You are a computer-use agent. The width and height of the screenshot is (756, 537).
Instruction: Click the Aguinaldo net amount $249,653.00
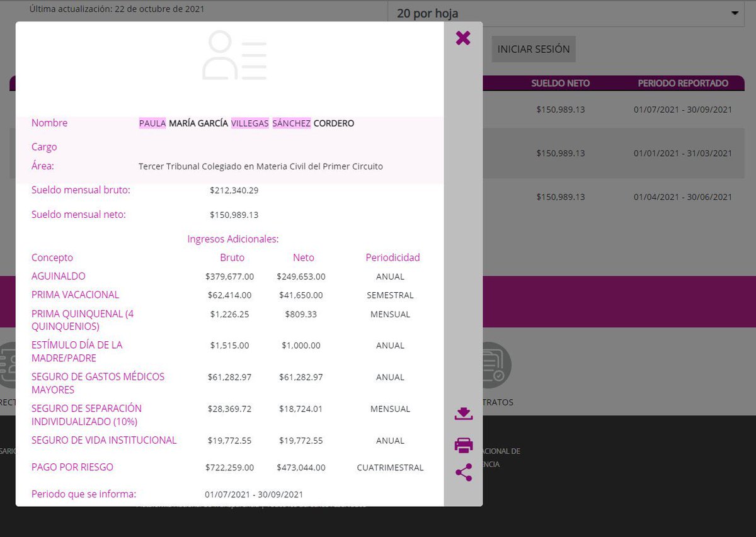301,276
